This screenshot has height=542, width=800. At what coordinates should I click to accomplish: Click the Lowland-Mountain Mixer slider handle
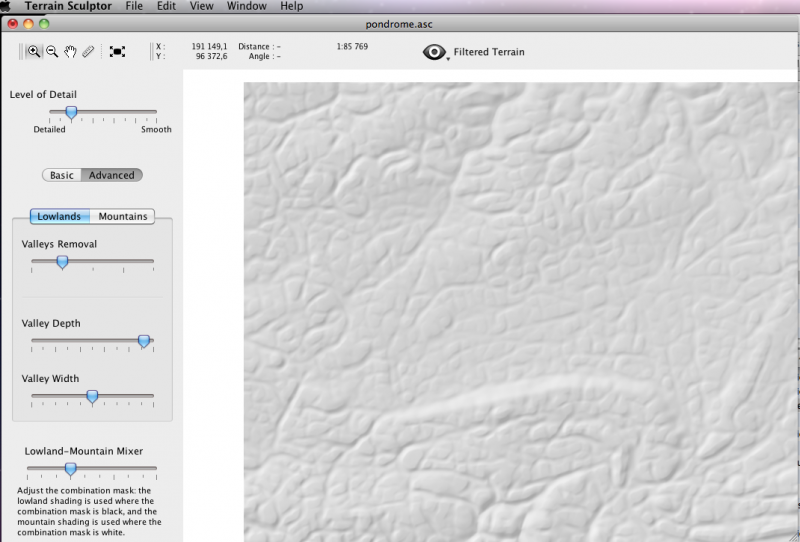pos(70,468)
